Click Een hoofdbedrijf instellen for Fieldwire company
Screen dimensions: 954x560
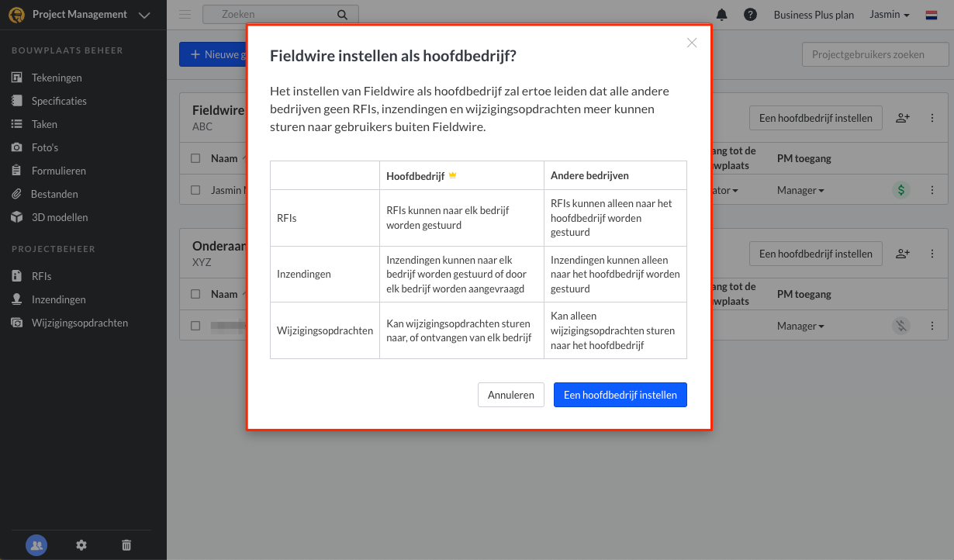[816, 118]
